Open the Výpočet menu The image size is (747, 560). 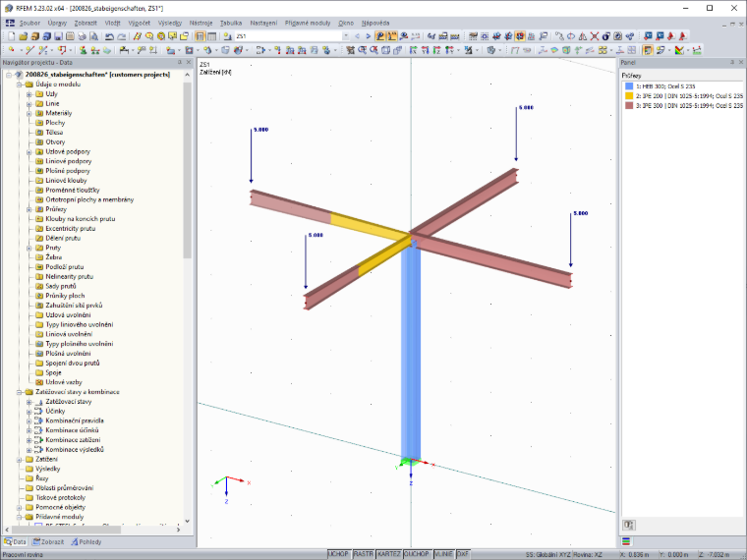(x=140, y=23)
